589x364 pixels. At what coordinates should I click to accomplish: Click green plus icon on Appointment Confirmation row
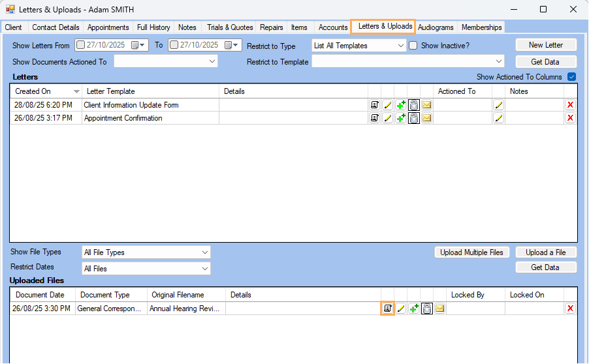(400, 118)
